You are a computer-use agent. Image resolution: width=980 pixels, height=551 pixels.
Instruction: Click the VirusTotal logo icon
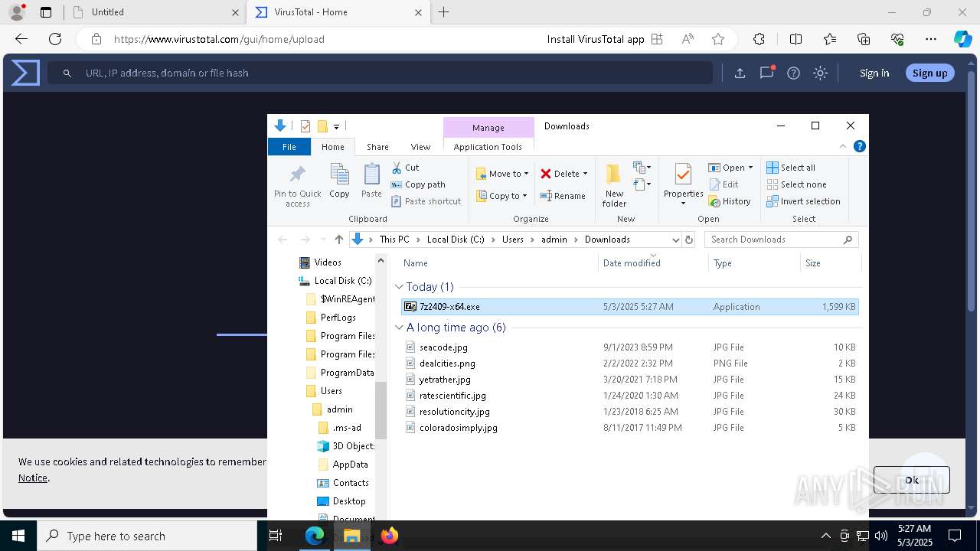(x=25, y=73)
